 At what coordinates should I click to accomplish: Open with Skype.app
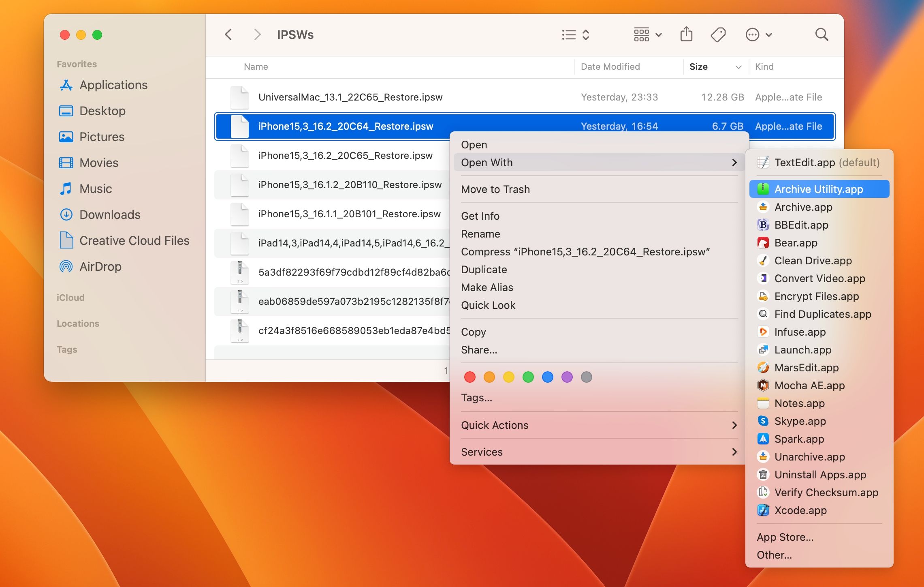coord(800,421)
